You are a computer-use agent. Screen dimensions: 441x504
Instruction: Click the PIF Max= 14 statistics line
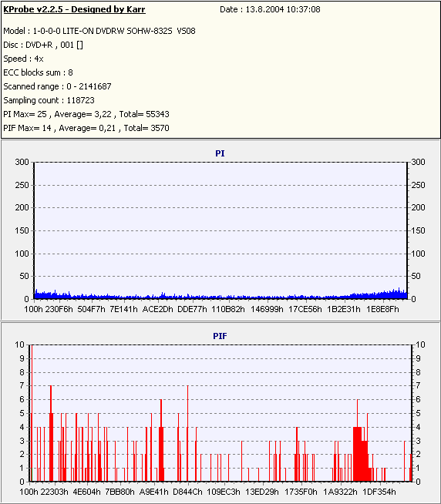tap(86, 128)
